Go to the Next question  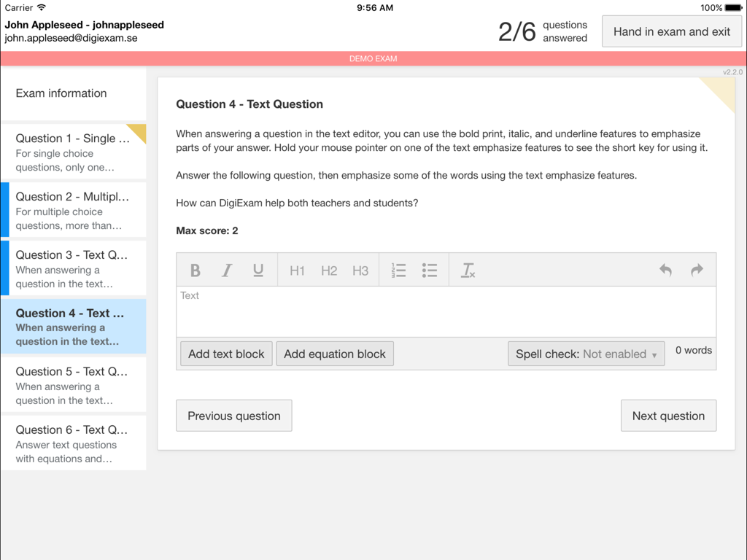point(668,415)
